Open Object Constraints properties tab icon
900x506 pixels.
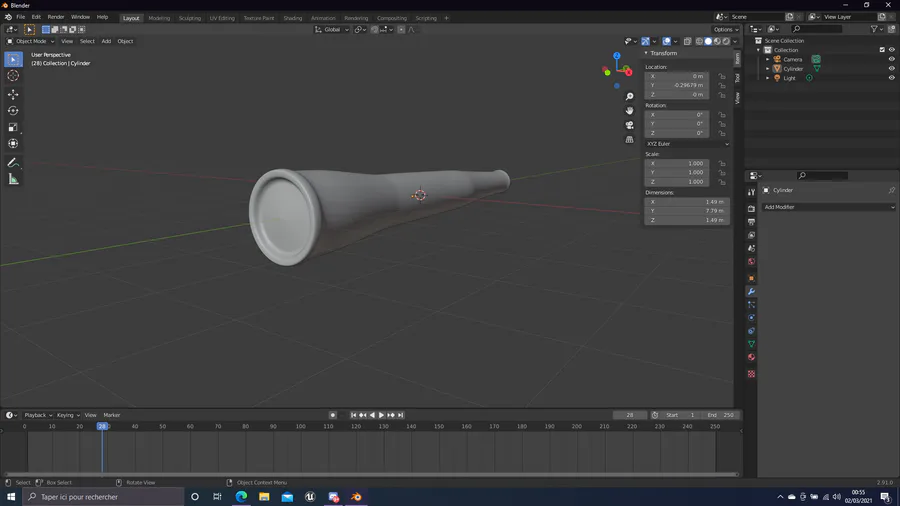(x=751, y=331)
